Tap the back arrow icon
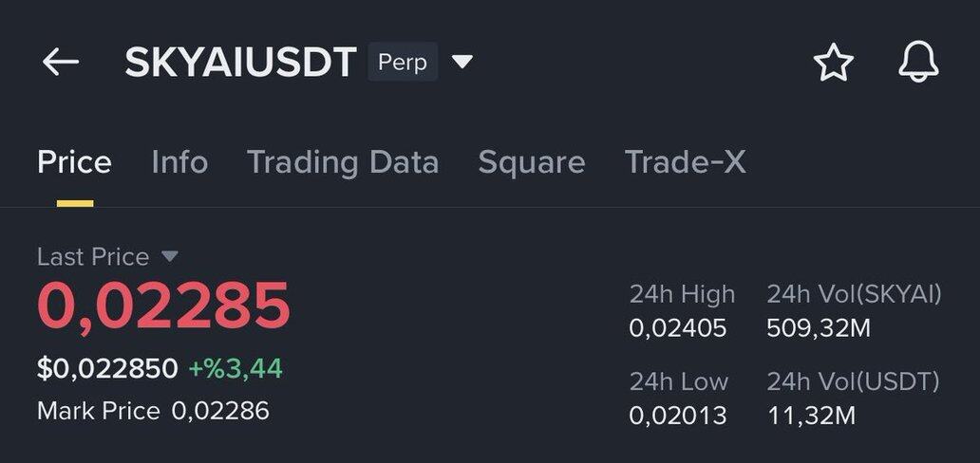The width and height of the screenshot is (980, 463). click(61, 63)
